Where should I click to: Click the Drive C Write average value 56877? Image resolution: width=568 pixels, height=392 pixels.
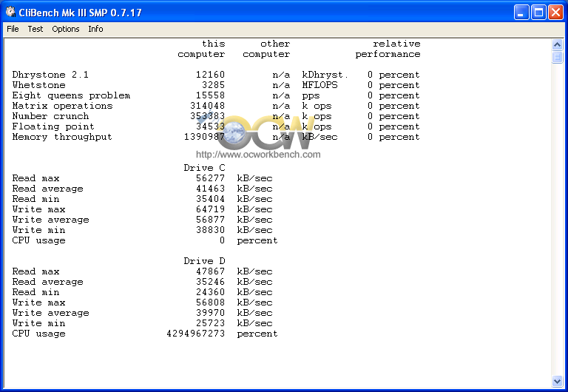210,220
